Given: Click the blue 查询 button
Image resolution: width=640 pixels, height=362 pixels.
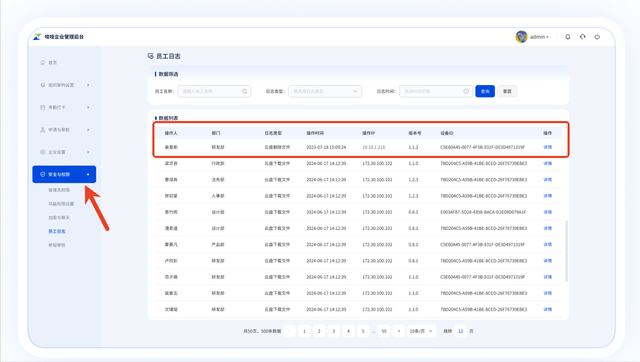Looking at the screenshot, I should pos(485,91).
